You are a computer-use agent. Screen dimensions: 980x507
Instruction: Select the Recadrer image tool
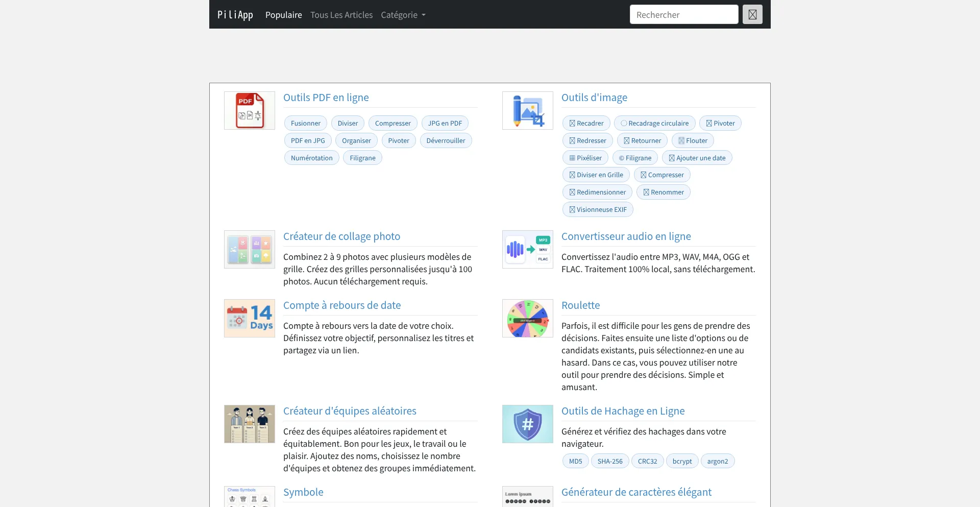click(586, 123)
